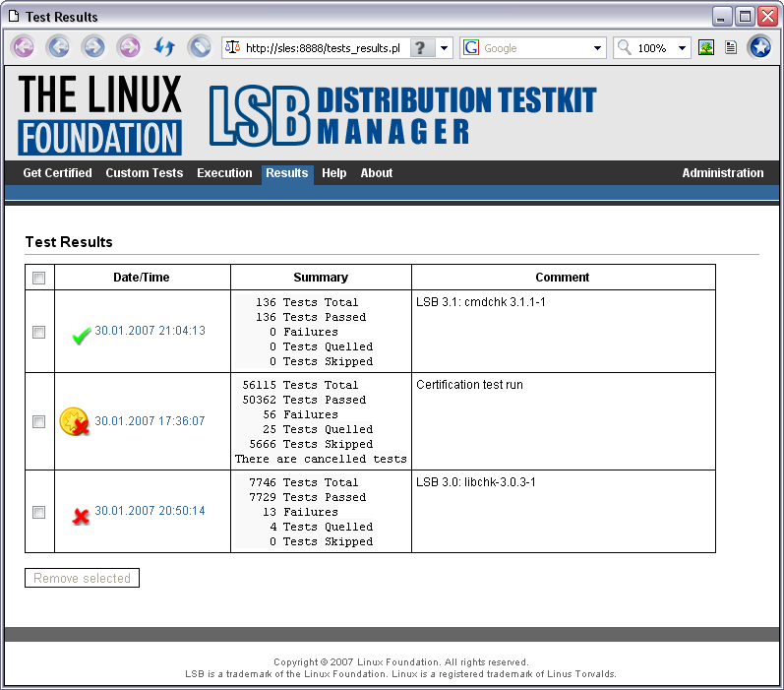Click the 'Test Results' page heading
Screen dimensions: 784x690
(x=69, y=242)
